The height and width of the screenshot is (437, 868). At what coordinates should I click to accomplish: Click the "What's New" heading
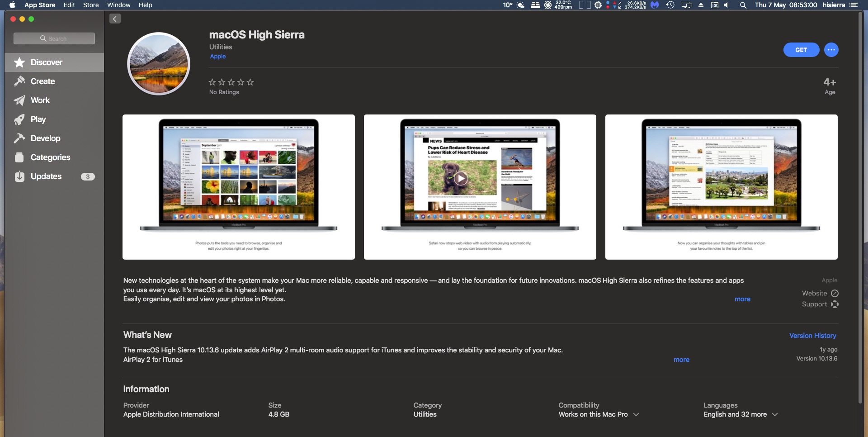(x=147, y=335)
